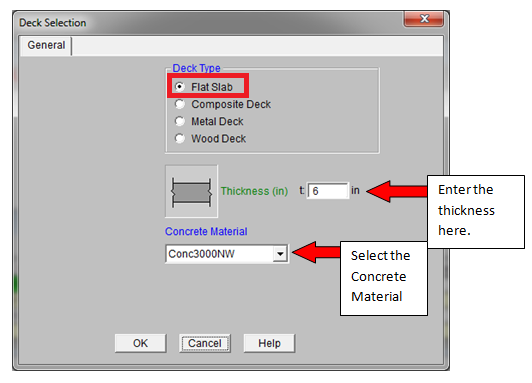Confirm the dialog with OK
Viewport: 532px width, 383px height.
[140, 343]
